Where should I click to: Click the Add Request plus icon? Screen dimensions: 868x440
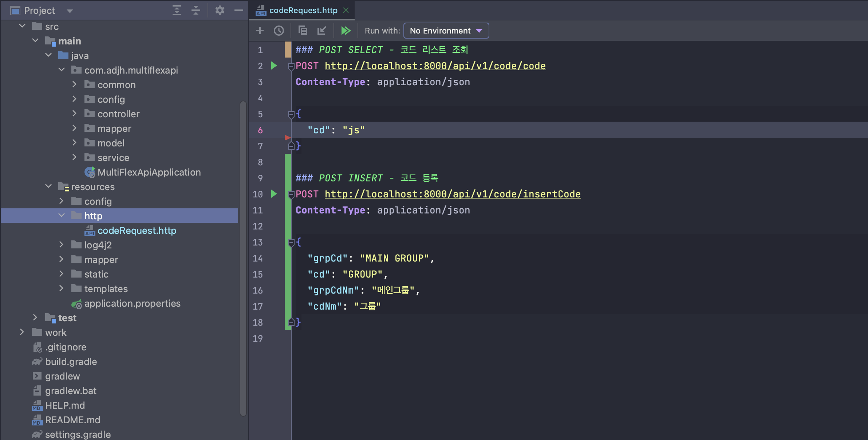click(x=260, y=31)
